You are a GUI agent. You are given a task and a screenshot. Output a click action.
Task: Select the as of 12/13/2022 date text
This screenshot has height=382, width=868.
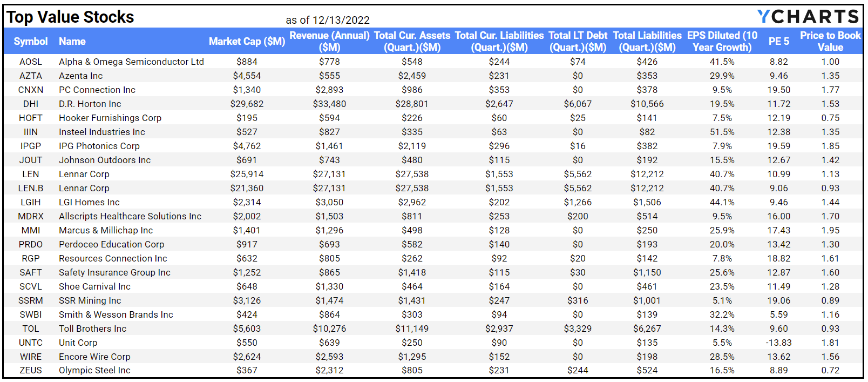328,20
